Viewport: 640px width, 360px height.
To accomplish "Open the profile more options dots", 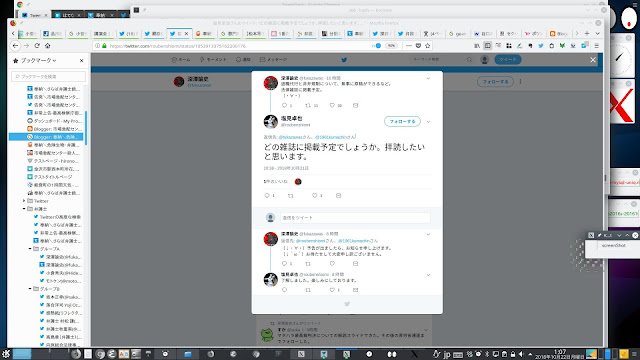I will [520, 82].
